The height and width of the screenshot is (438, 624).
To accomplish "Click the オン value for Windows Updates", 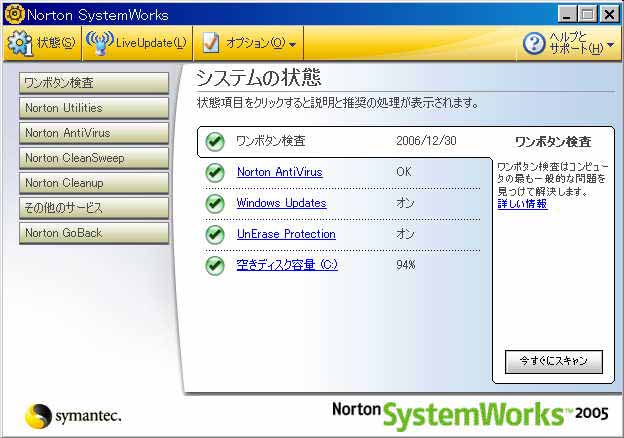I will (x=405, y=203).
